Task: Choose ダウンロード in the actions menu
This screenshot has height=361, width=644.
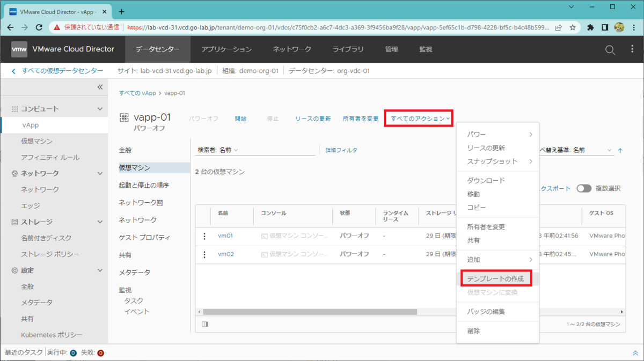Action: click(x=486, y=180)
